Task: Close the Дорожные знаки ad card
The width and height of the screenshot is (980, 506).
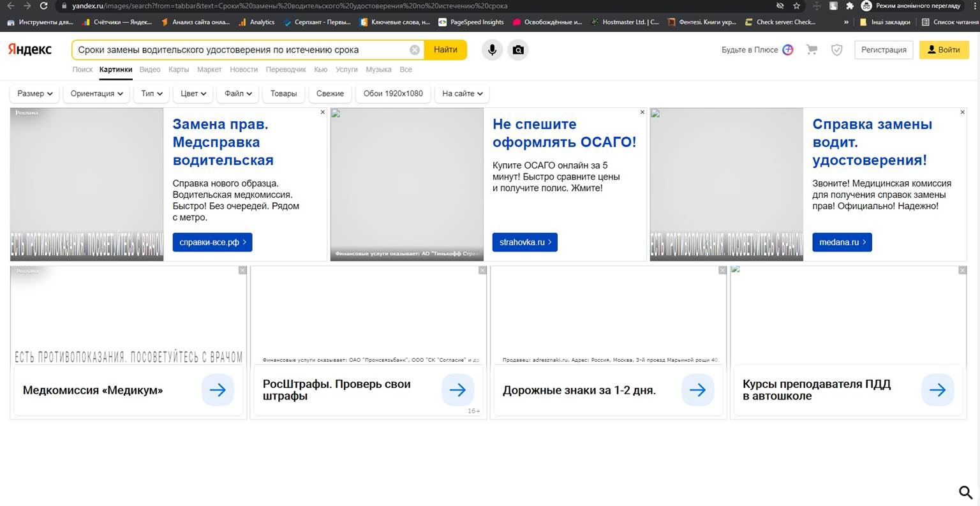Action: (722, 271)
